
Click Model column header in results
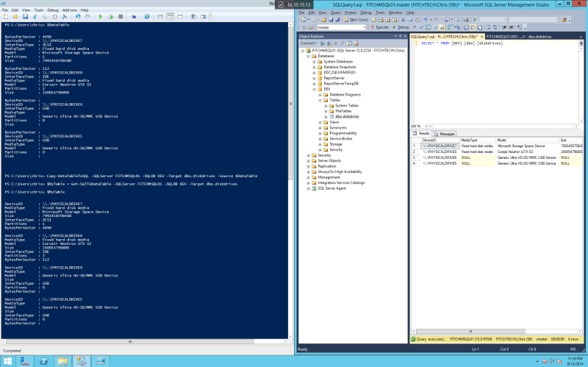pyautogui.click(x=527, y=140)
